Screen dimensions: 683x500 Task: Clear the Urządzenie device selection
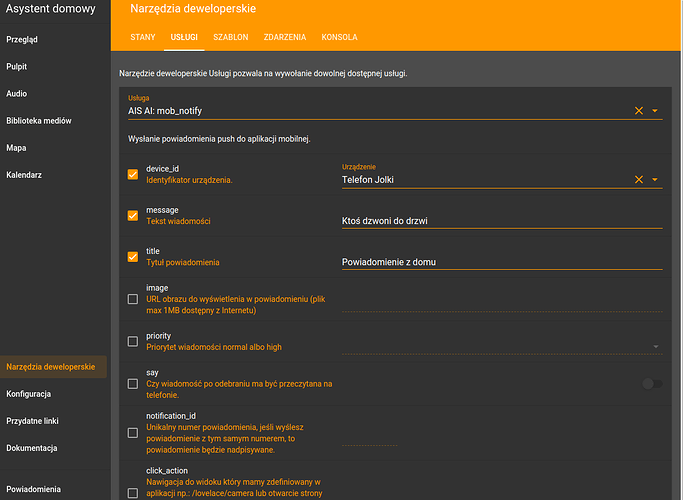click(639, 179)
